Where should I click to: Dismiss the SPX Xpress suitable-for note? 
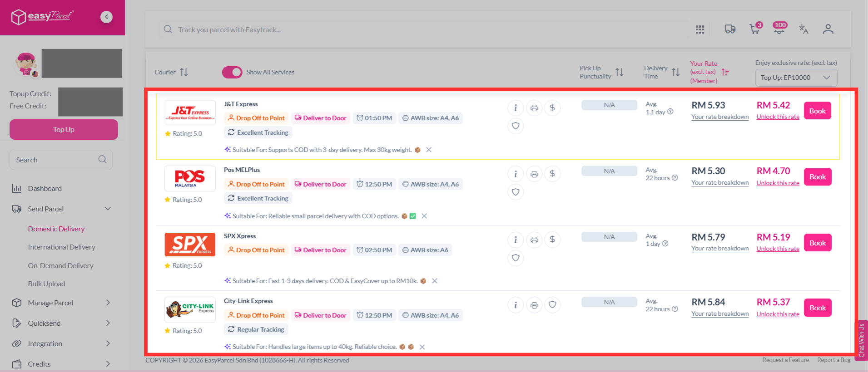(435, 281)
